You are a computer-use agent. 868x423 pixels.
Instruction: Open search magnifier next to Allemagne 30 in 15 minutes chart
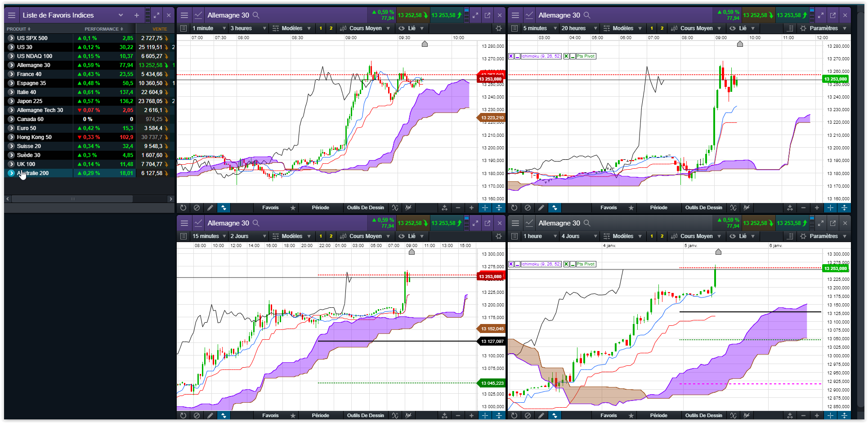tap(256, 223)
